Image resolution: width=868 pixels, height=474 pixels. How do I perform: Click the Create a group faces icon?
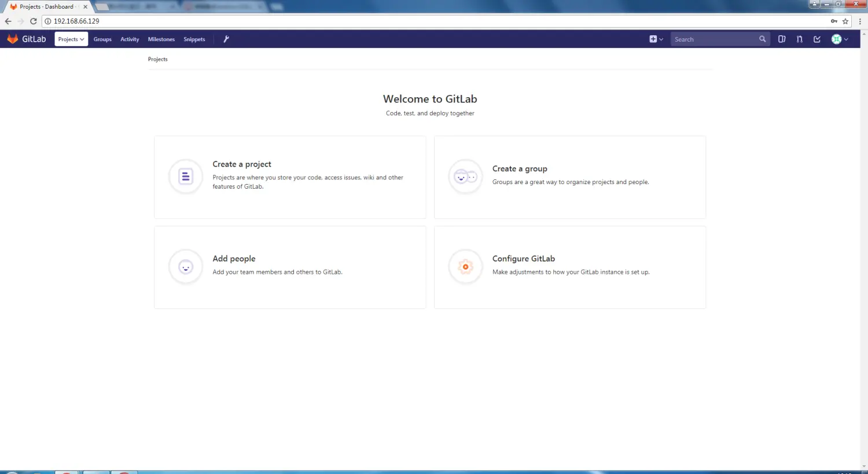(x=465, y=177)
